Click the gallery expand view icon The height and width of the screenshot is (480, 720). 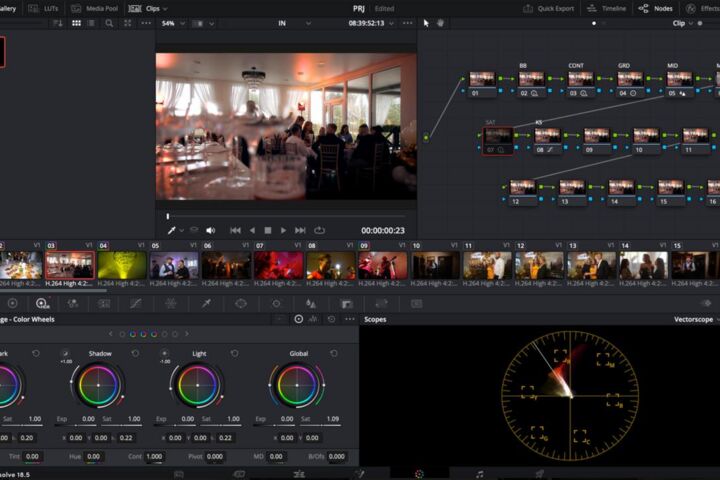tap(128, 23)
